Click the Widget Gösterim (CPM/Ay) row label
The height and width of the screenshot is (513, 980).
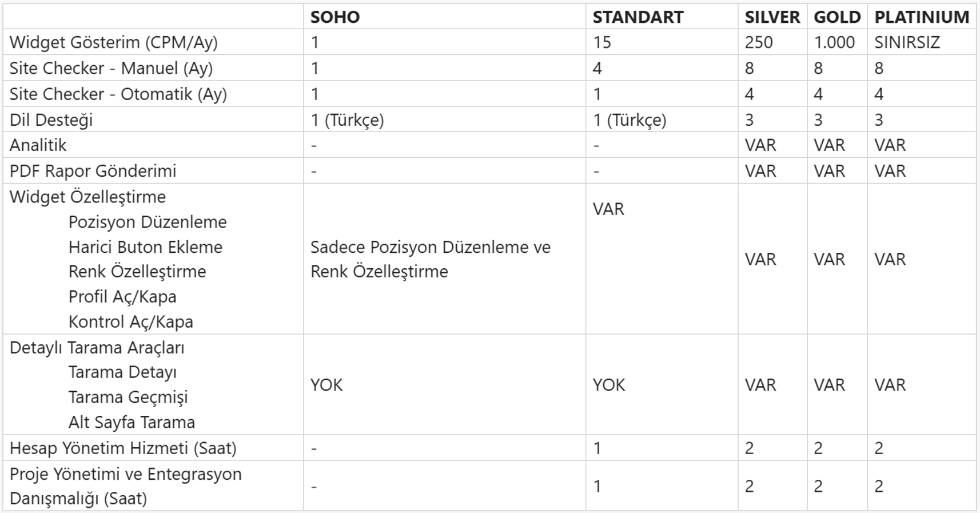coord(113,42)
